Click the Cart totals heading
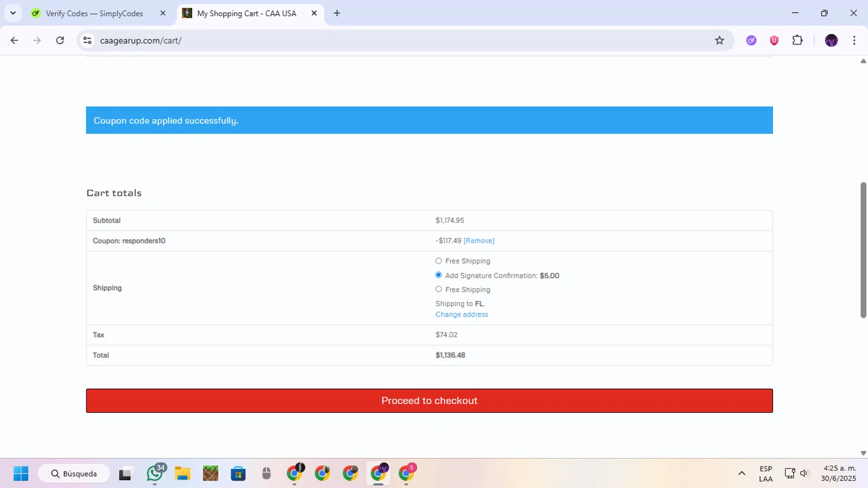The width and height of the screenshot is (868, 488). [x=114, y=193]
